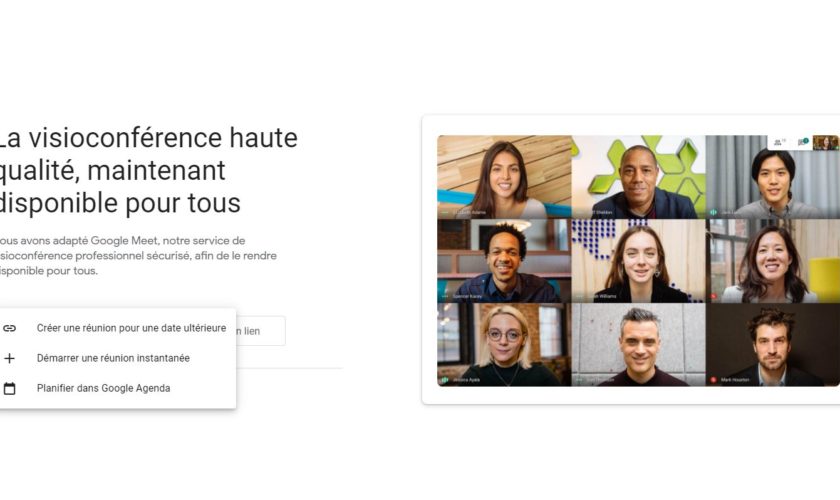Click the tile of the woman beside the yellow chair
The image size is (840, 500).
coord(772,260)
